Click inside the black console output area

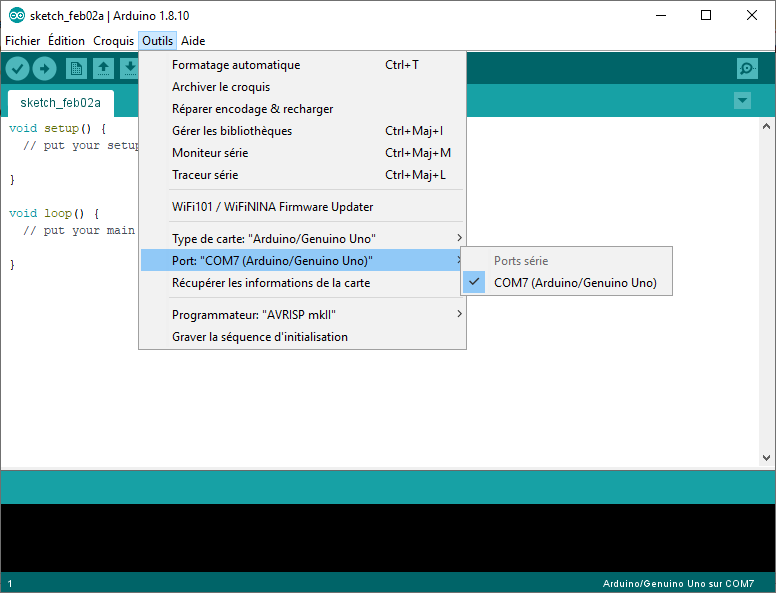[x=388, y=537]
